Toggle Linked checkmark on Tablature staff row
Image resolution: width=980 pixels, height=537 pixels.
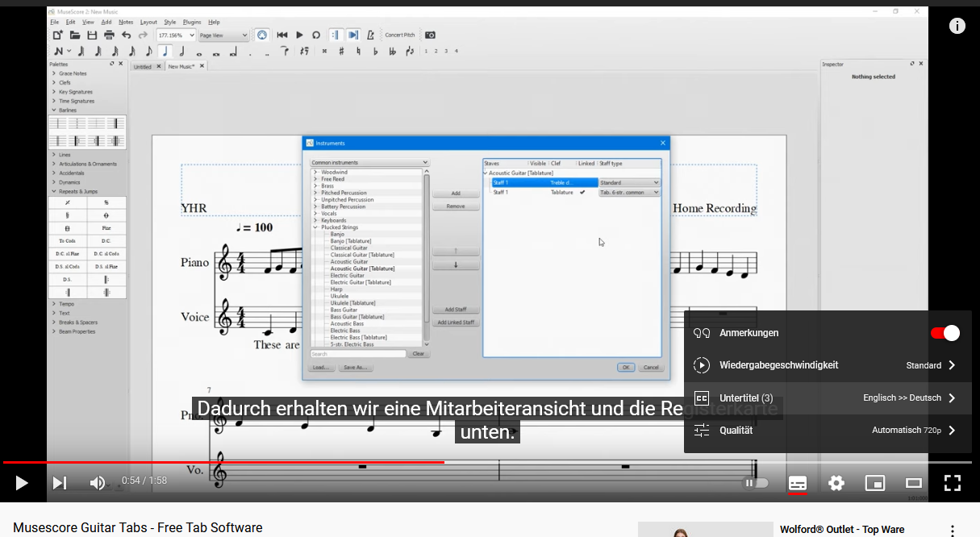tap(582, 192)
